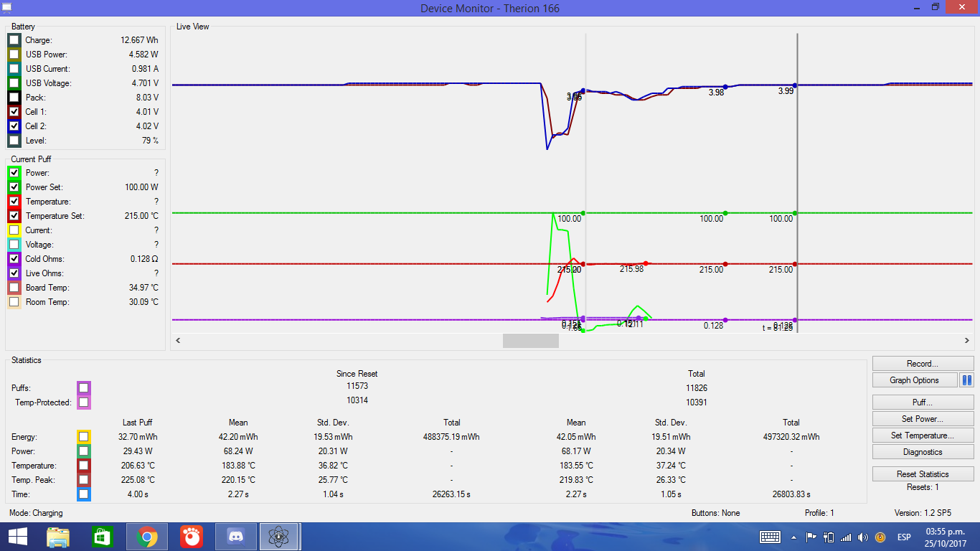The width and height of the screenshot is (980, 551).
Task: Uncheck the Cell 1 checkbox
Action: point(14,112)
